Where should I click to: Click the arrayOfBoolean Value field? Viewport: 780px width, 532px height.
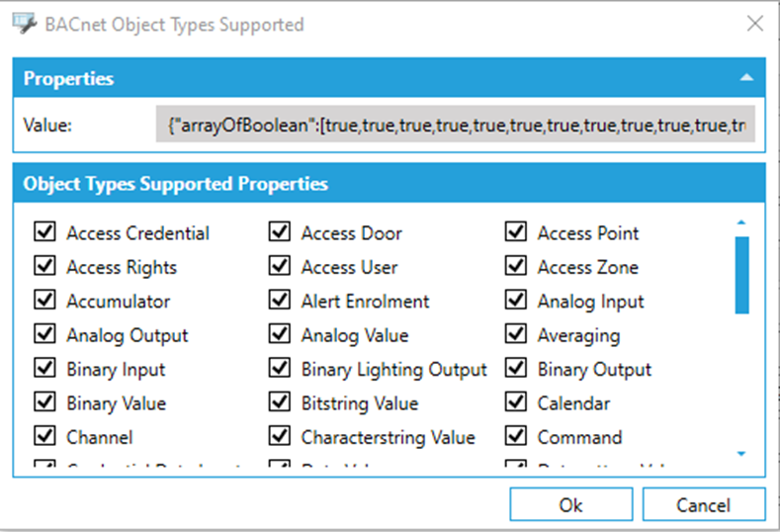[455, 126]
